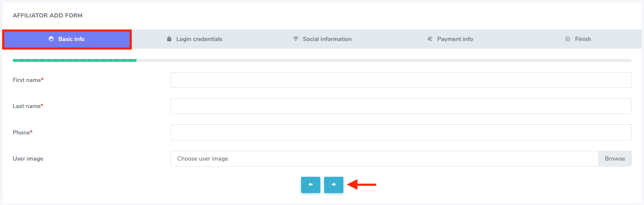
Task: Click the smiley icon on Basic info tab
Action: (x=51, y=39)
